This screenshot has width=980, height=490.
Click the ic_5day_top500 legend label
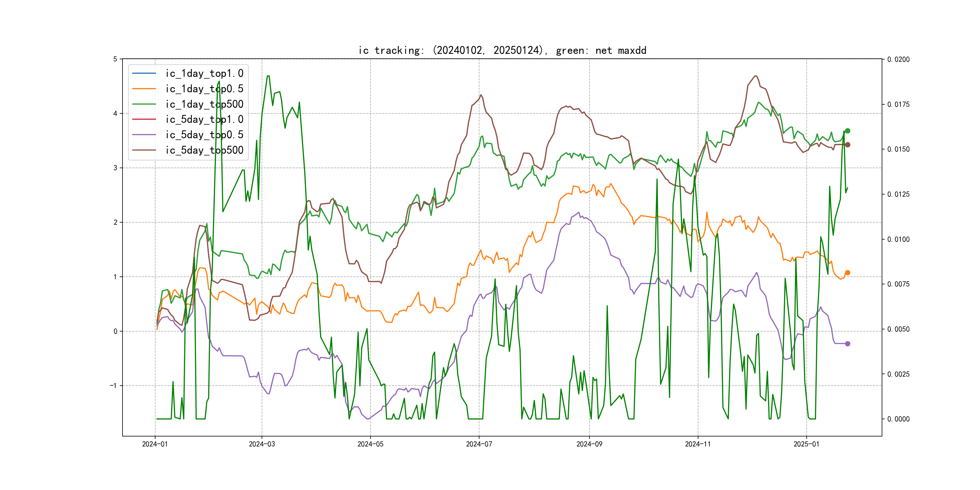pos(204,150)
